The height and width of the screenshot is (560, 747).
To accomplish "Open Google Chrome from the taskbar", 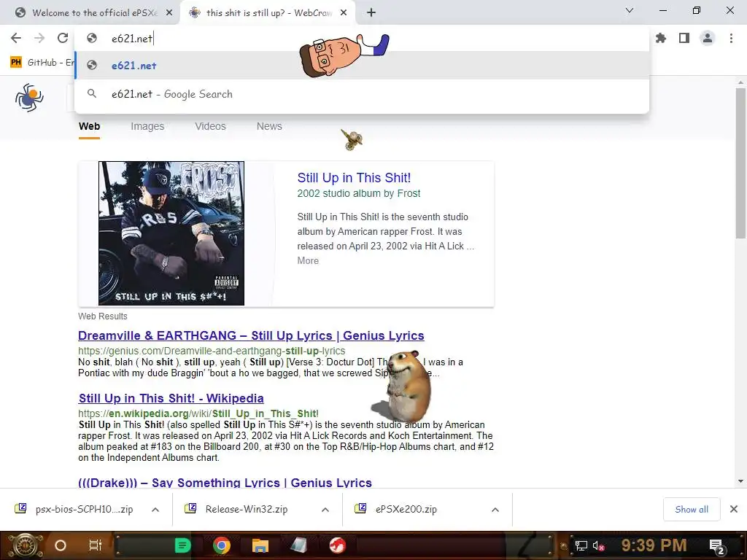I will tap(222, 545).
